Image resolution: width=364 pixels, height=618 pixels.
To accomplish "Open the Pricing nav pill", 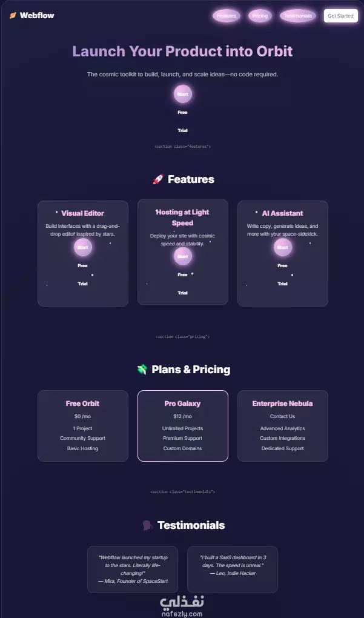I will point(260,16).
